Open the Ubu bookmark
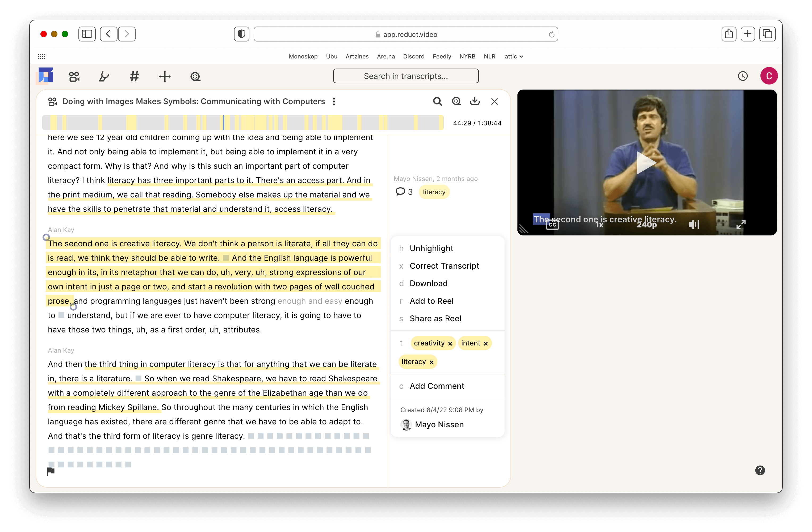The image size is (812, 532). click(331, 56)
